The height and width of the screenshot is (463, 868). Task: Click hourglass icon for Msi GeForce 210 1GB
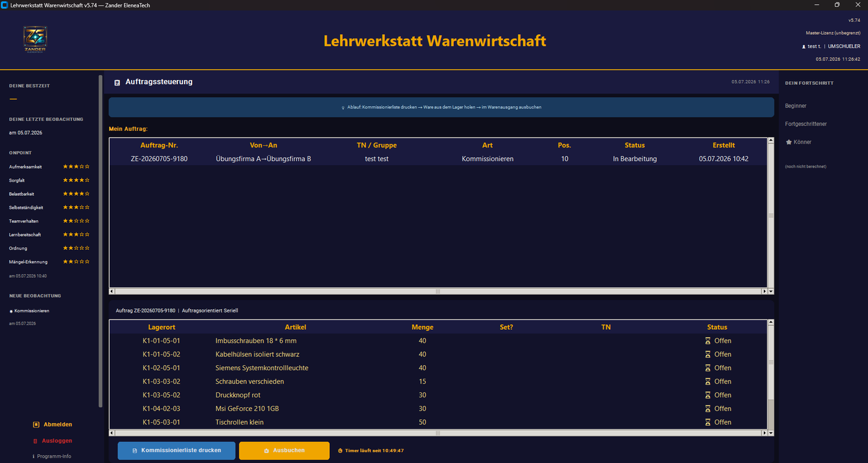coord(708,409)
